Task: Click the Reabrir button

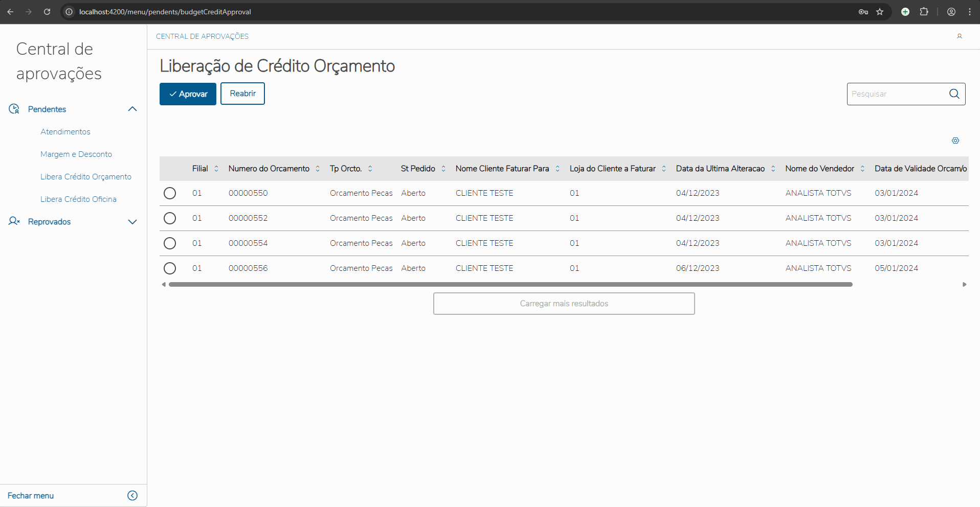Action: pos(242,94)
